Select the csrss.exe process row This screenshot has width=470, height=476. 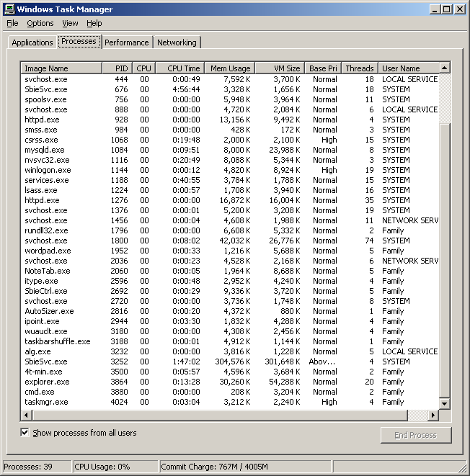point(230,140)
